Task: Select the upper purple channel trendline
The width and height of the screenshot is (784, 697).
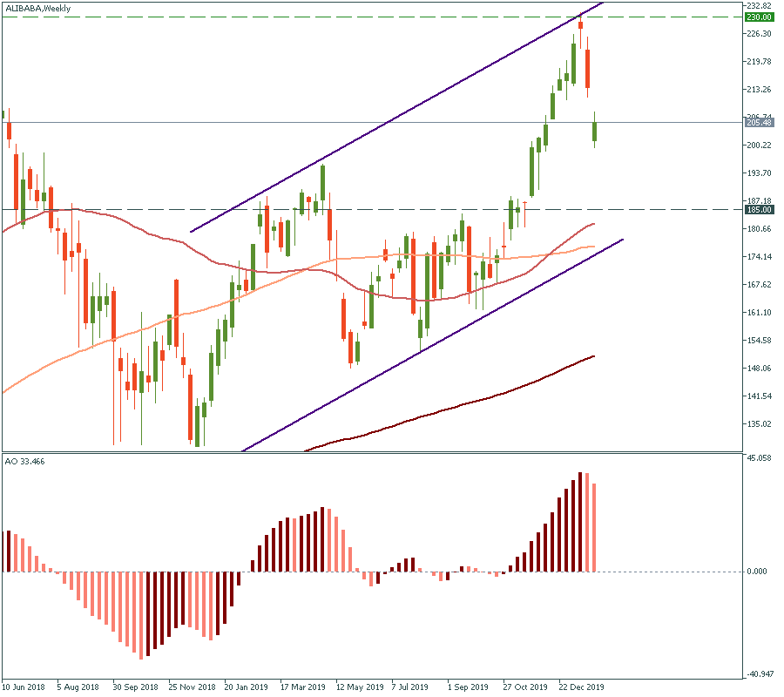Action: point(392,119)
